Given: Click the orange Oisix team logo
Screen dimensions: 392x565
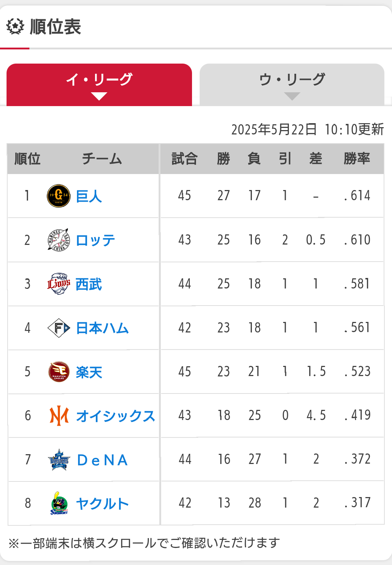Looking at the screenshot, I should pyautogui.click(x=59, y=416).
